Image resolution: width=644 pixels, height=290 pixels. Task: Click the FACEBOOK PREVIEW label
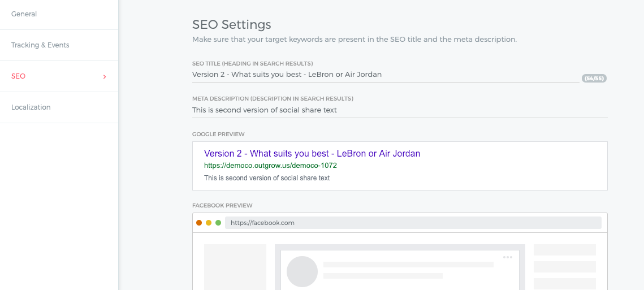click(x=222, y=205)
